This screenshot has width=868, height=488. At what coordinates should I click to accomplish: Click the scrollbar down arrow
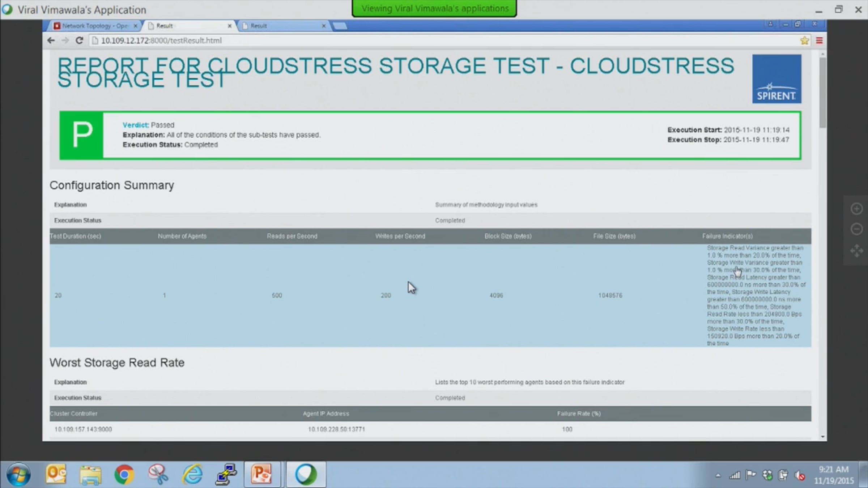(x=823, y=437)
